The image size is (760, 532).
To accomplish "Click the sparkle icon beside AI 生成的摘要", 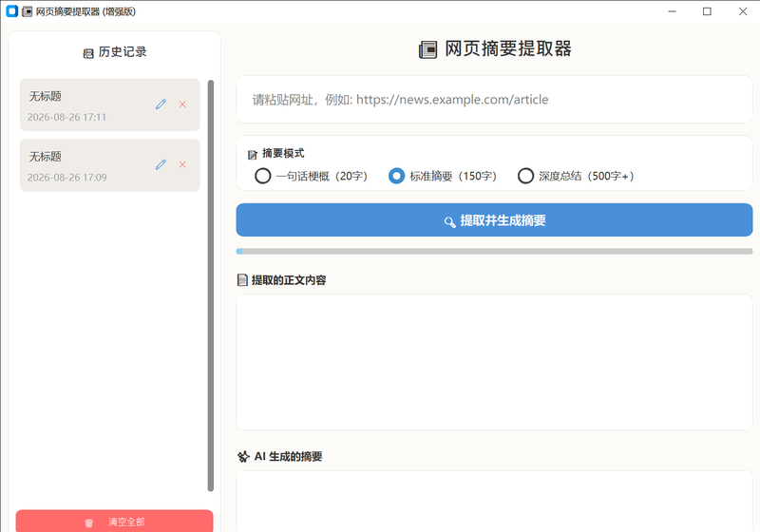I will tap(243, 456).
